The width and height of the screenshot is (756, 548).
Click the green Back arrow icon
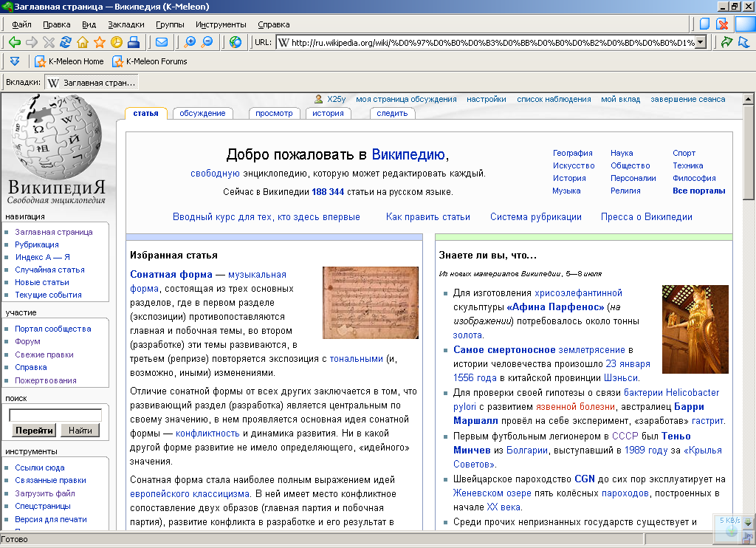[x=15, y=42]
